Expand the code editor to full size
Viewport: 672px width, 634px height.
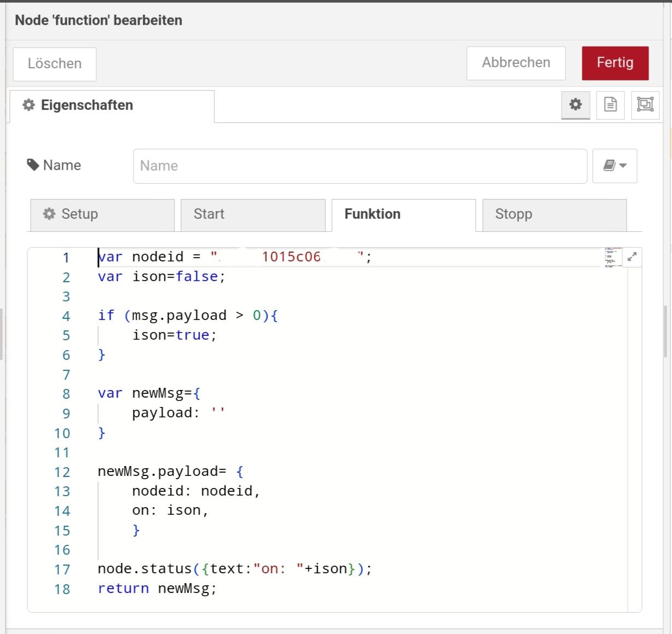(632, 257)
